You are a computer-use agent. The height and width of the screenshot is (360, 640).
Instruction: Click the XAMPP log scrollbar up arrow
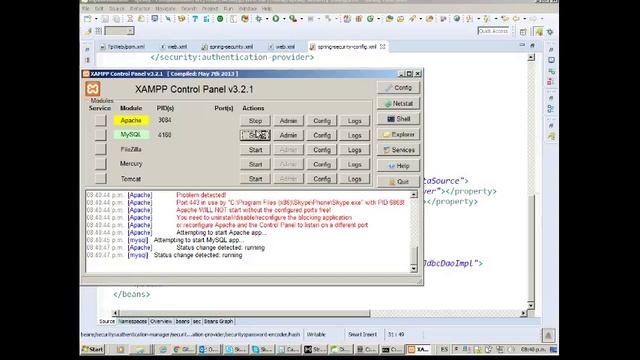pyautogui.click(x=414, y=195)
